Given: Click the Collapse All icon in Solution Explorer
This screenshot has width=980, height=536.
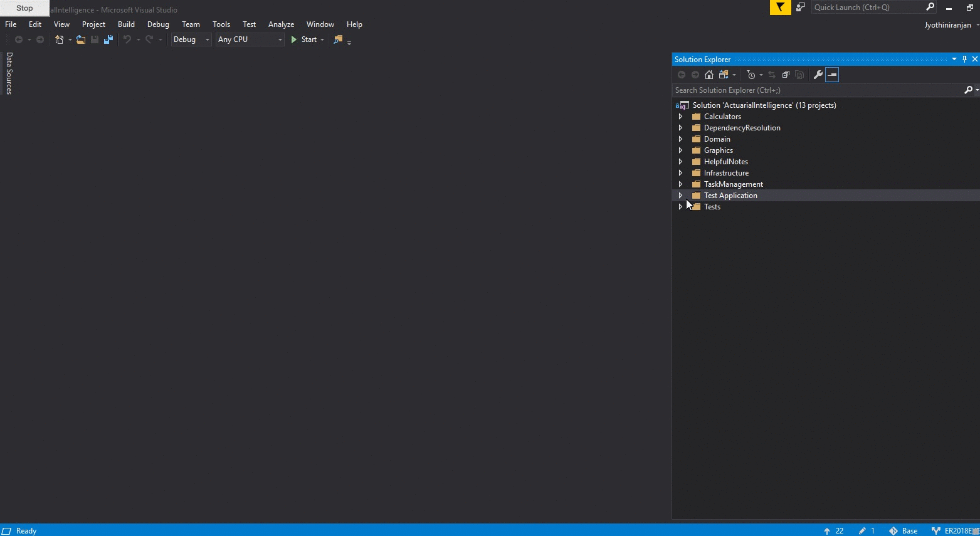Looking at the screenshot, I should pyautogui.click(x=786, y=75).
